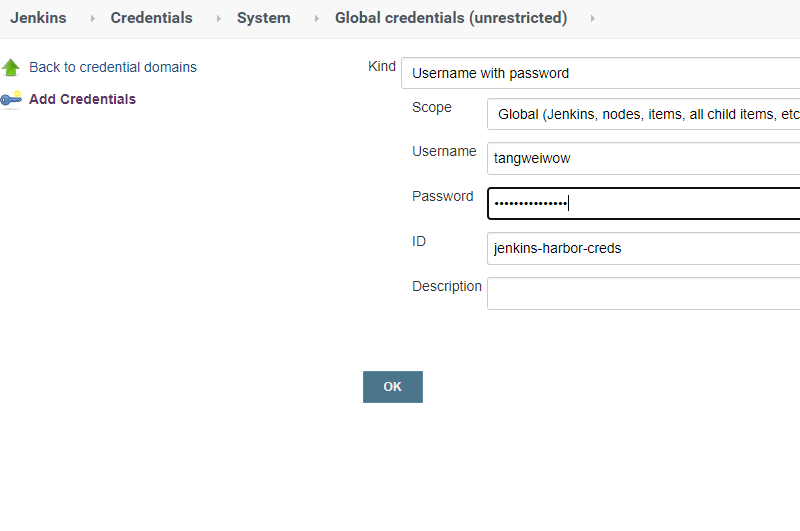This screenshot has width=800, height=531.
Task: Click into the Password field
Action: point(643,203)
